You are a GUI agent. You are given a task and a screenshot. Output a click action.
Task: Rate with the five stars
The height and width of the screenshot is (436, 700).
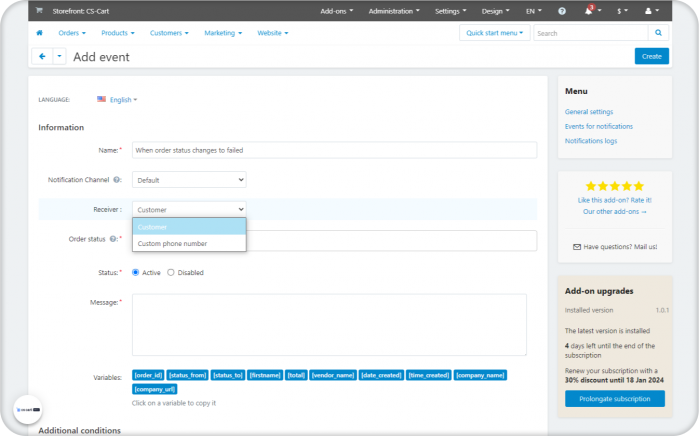coord(615,186)
